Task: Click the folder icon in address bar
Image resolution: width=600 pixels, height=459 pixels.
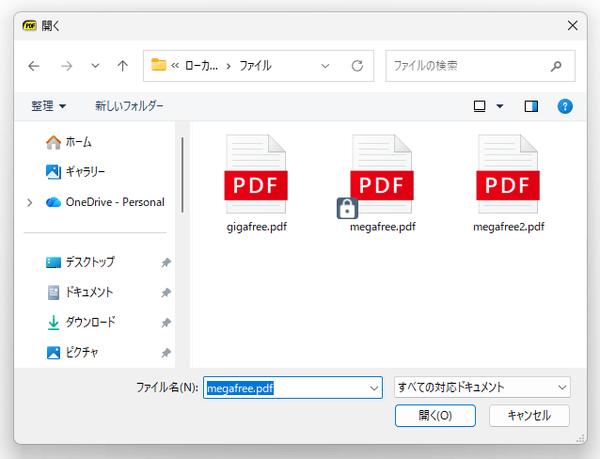Action: point(158,65)
